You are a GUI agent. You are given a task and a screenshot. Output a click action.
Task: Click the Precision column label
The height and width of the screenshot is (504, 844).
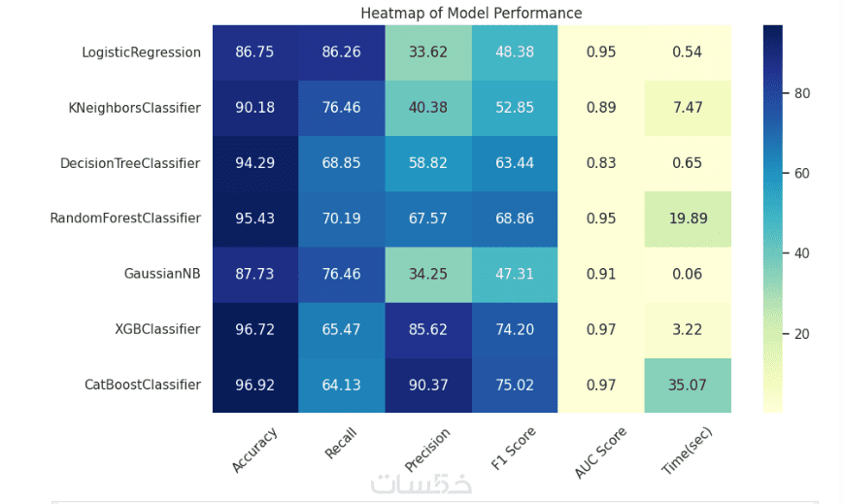427,450
